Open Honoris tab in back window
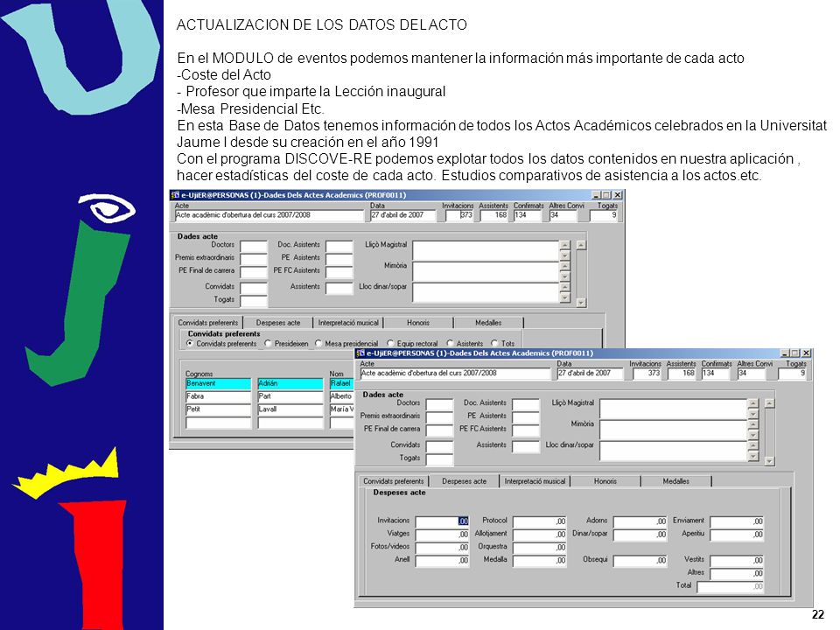The image size is (840, 630). click(x=418, y=323)
